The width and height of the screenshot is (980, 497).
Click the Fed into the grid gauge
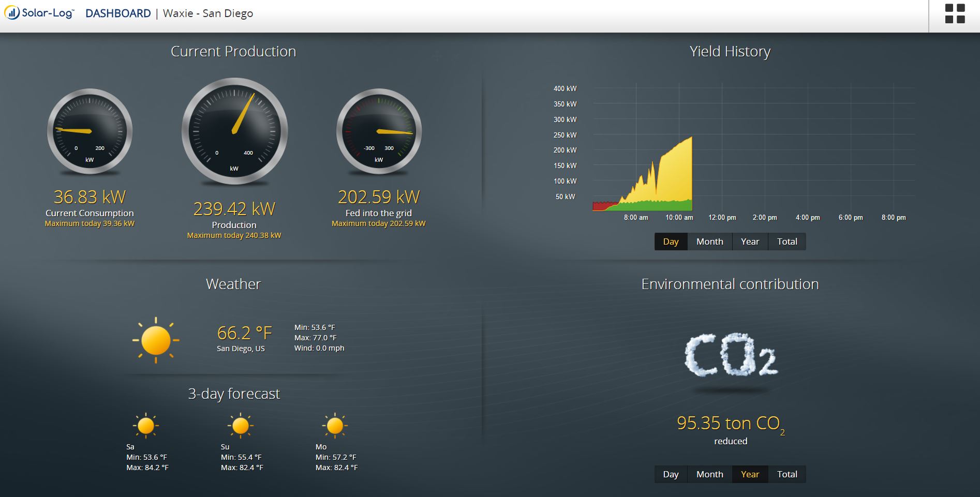[x=379, y=131]
